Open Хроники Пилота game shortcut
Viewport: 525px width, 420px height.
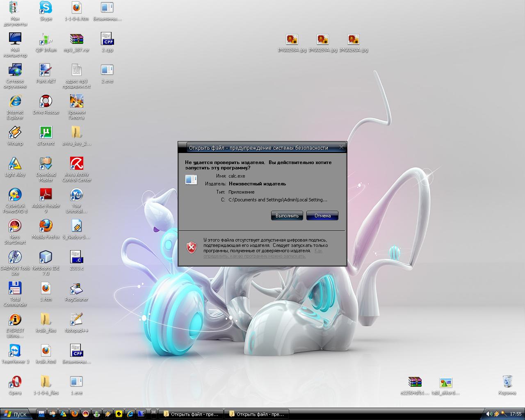tap(77, 107)
